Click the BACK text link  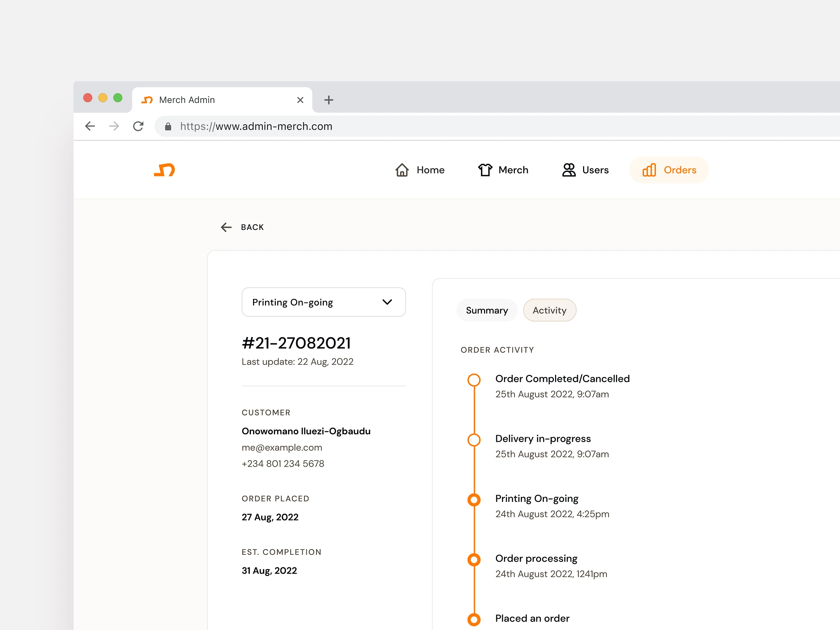click(252, 227)
